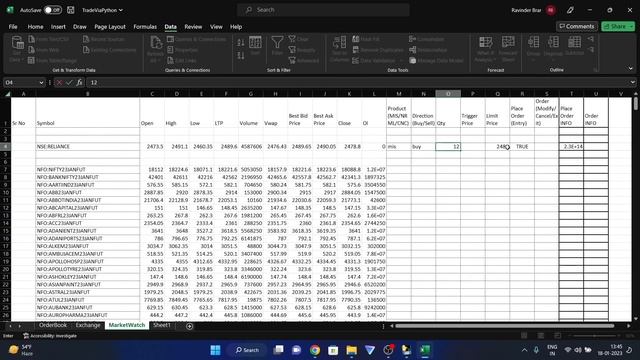
Task: Click the Data Validation icon
Action: click(356, 60)
